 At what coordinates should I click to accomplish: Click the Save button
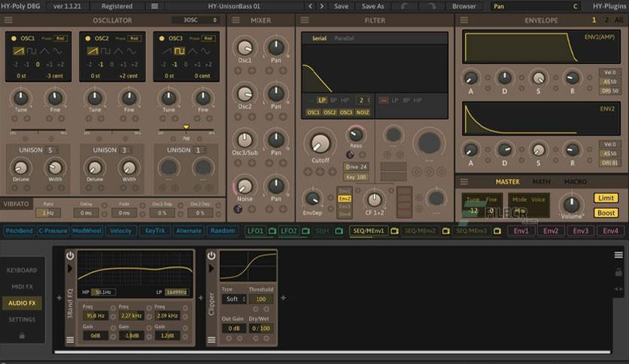coord(341,6)
